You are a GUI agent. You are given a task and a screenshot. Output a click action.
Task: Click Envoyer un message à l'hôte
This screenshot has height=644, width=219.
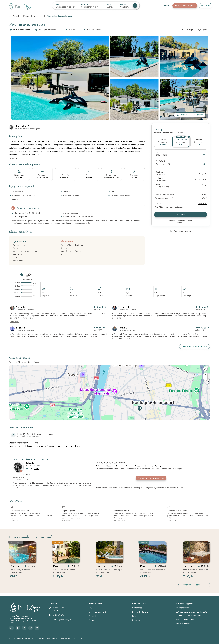(151, 478)
